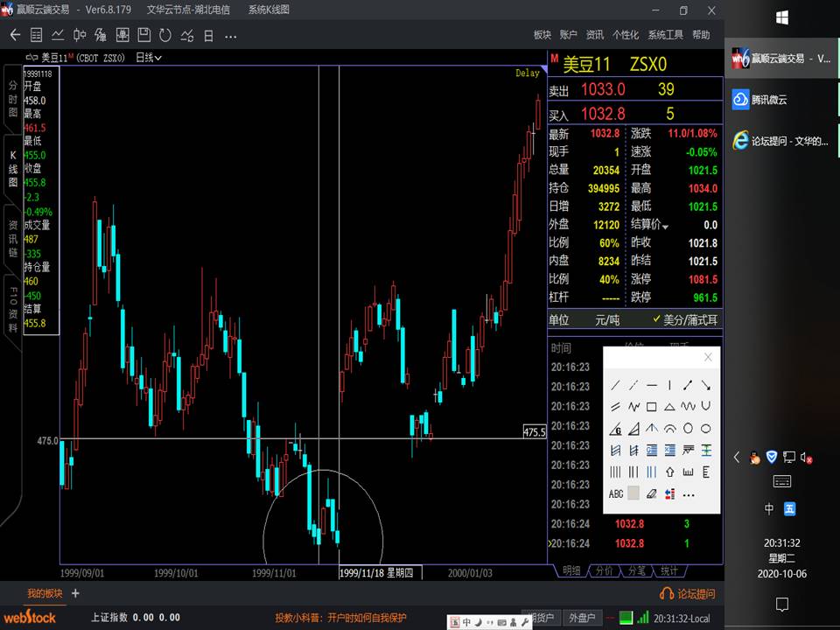Click the 论坛提问 link
The image size is (840, 630).
pyautogui.click(x=687, y=594)
